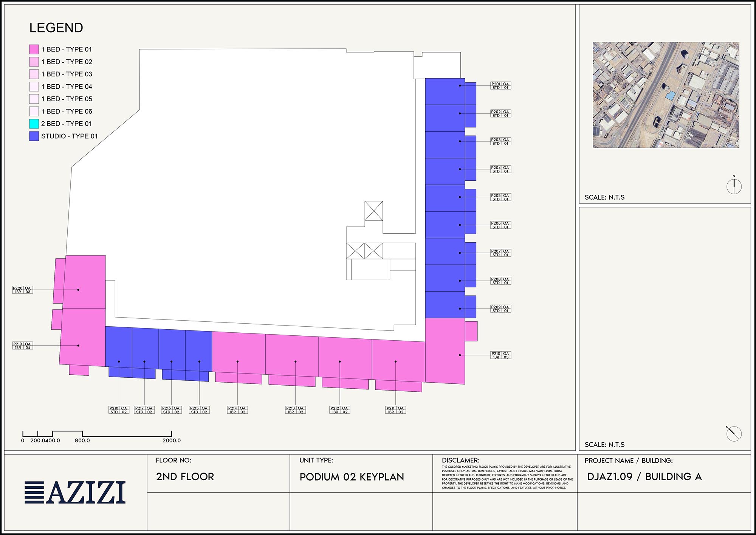Image resolution: width=756 pixels, height=535 pixels.
Task: Click the upper elevator shaft cross box
Action: coord(373,211)
